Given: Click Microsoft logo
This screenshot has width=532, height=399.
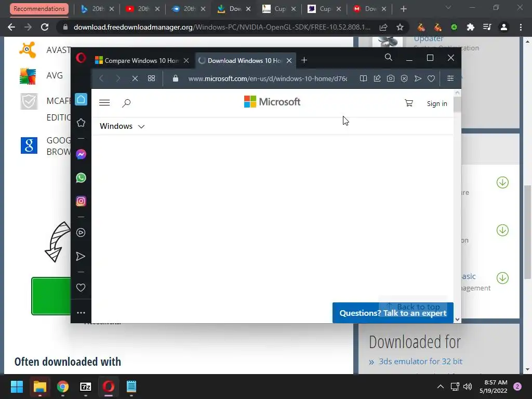Looking at the screenshot, I should pyautogui.click(x=272, y=102).
